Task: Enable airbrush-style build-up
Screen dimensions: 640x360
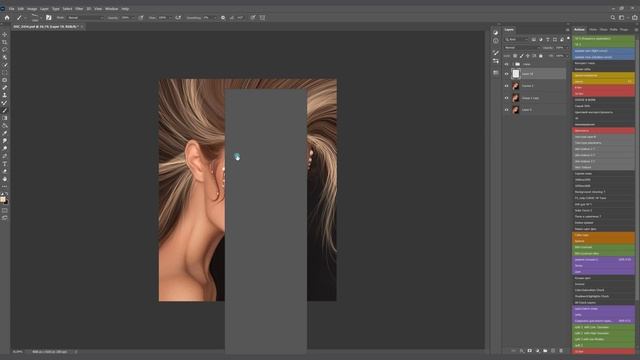Action: [178, 18]
